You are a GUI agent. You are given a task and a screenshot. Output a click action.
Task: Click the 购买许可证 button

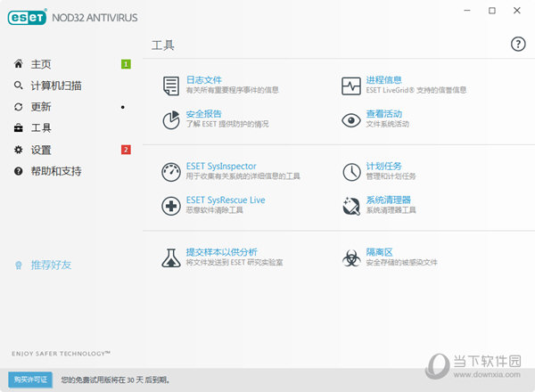coord(30,380)
